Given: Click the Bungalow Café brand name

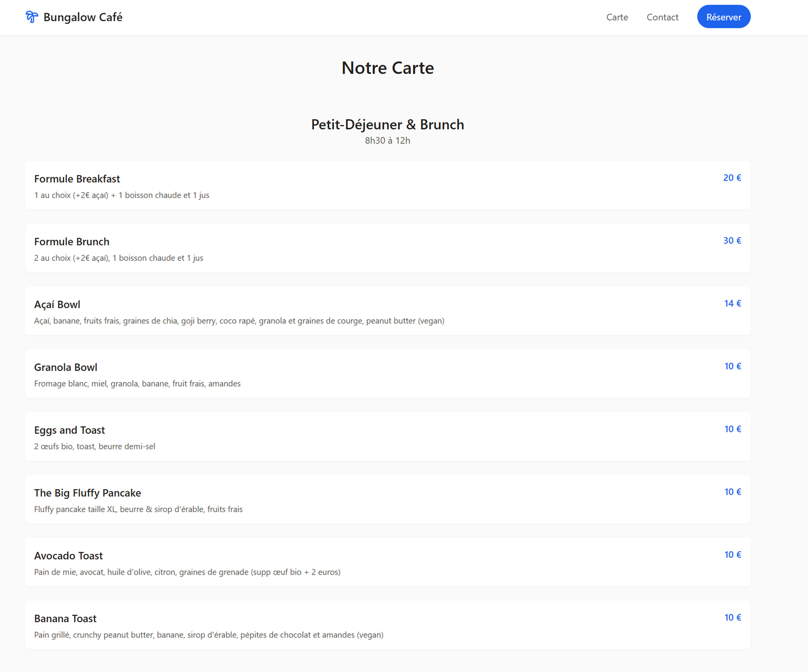Looking at the screenshot, I should click(83, 17).
